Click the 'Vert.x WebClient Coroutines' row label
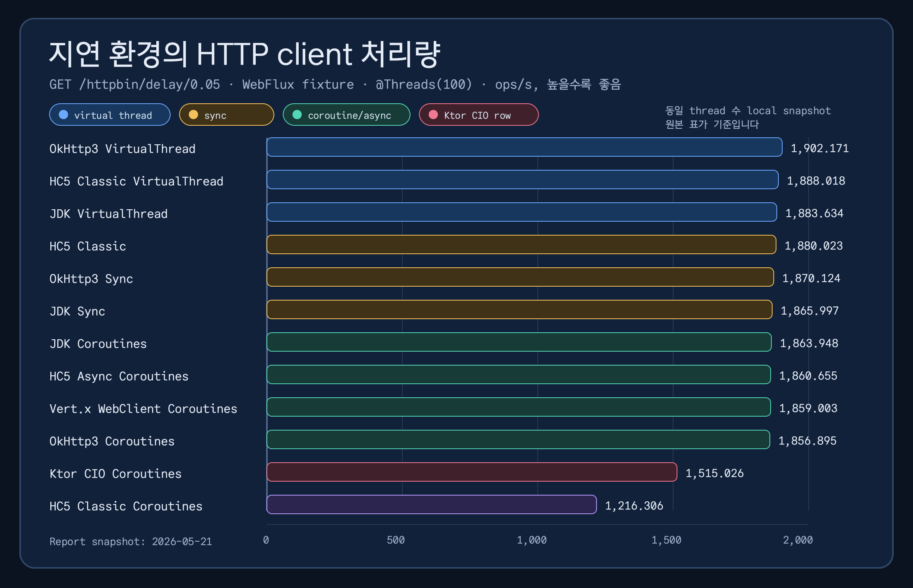This screenshot has height=588, width=913. tap(143, 409)
